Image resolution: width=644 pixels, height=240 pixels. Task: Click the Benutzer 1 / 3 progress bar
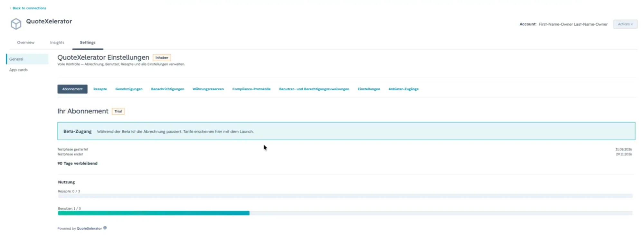[x=345, y=213]
